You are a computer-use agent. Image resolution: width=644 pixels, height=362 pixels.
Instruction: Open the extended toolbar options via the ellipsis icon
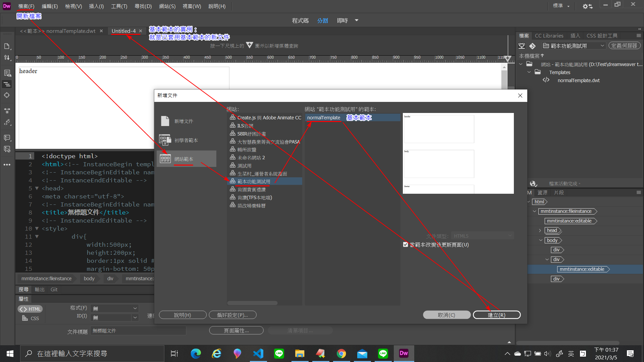[7, 164]
